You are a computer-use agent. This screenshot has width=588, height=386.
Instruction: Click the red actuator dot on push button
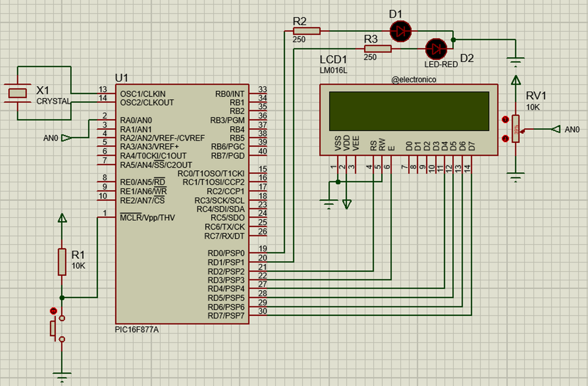[x=53, y=311]
